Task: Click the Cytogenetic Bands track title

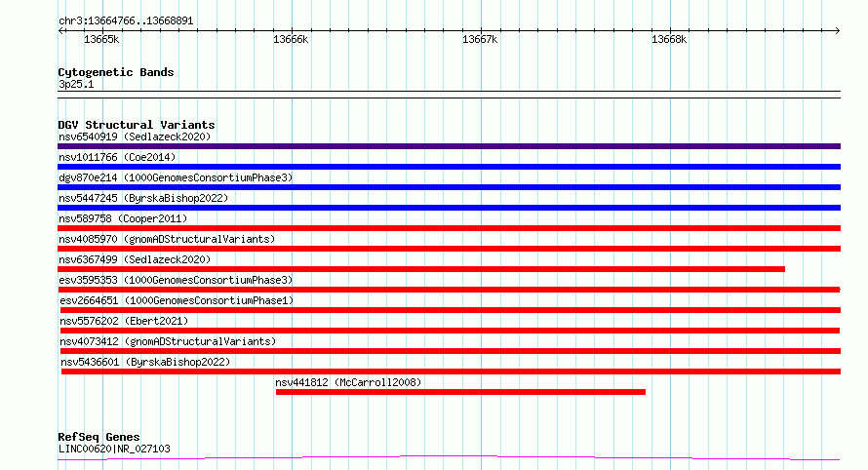Action: 116,72
